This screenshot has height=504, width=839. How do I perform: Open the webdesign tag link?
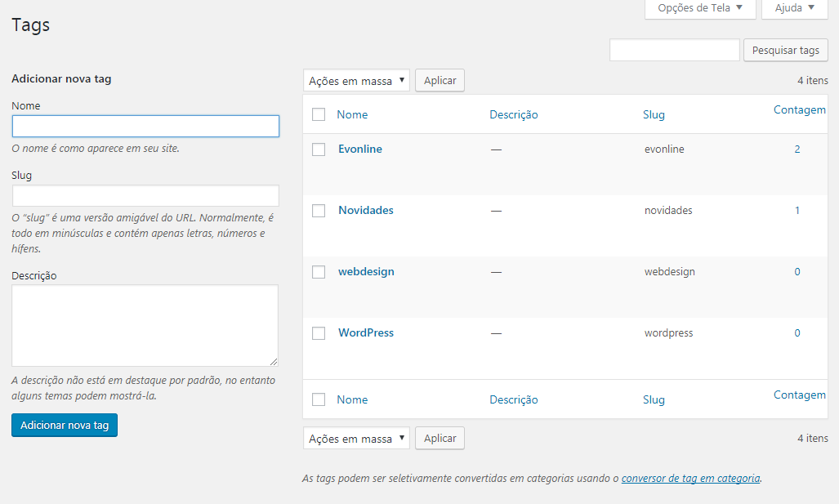pyautogui.click(x=366, y=272)
